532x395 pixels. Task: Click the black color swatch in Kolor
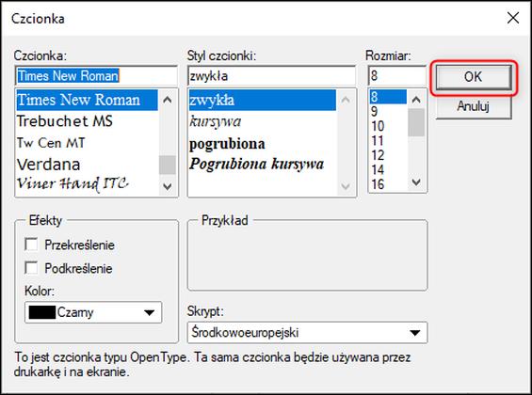pyautogui.click(x=42, y=312)
